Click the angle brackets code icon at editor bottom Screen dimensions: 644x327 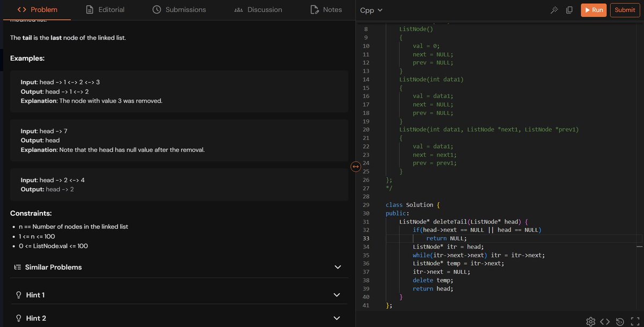pos(605,321)
